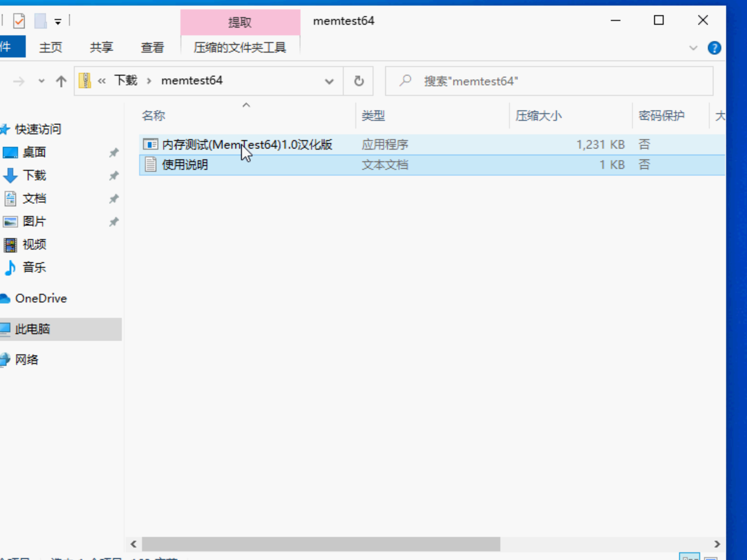Open 下载 in the navigation pane

coord(34,176)
